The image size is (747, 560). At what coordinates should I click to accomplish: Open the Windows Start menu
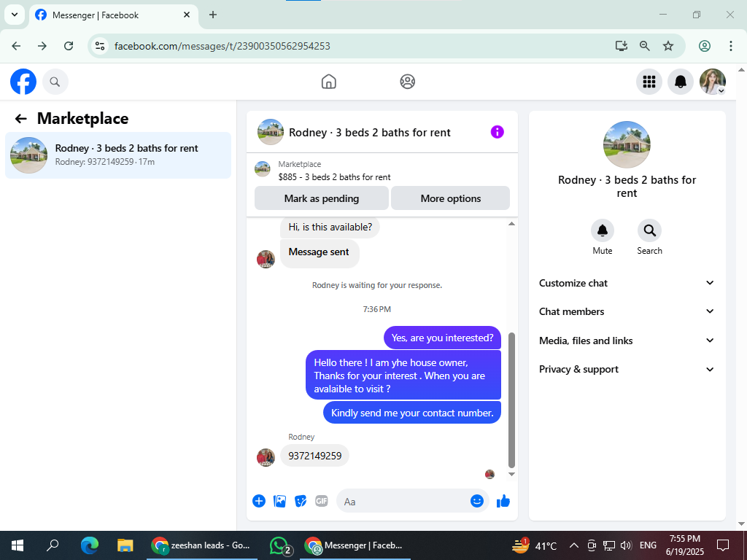click(x=18, y=545)
